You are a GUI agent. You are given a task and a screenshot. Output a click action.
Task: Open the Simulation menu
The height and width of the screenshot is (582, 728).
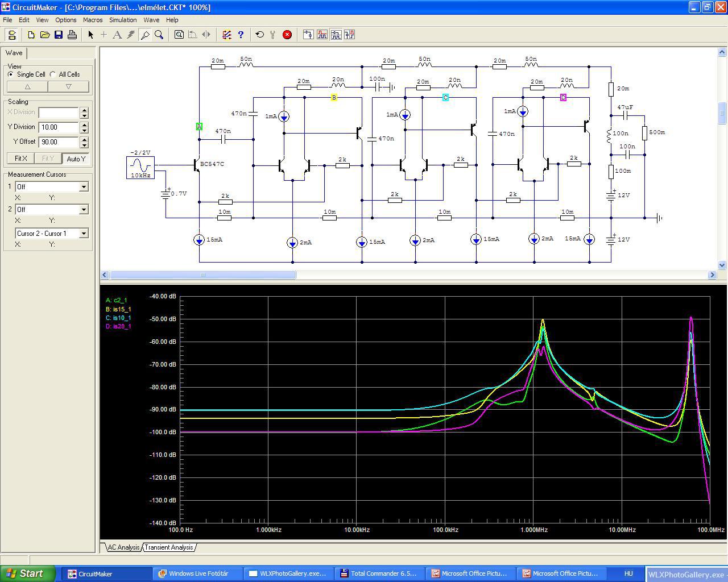(123, 20)
